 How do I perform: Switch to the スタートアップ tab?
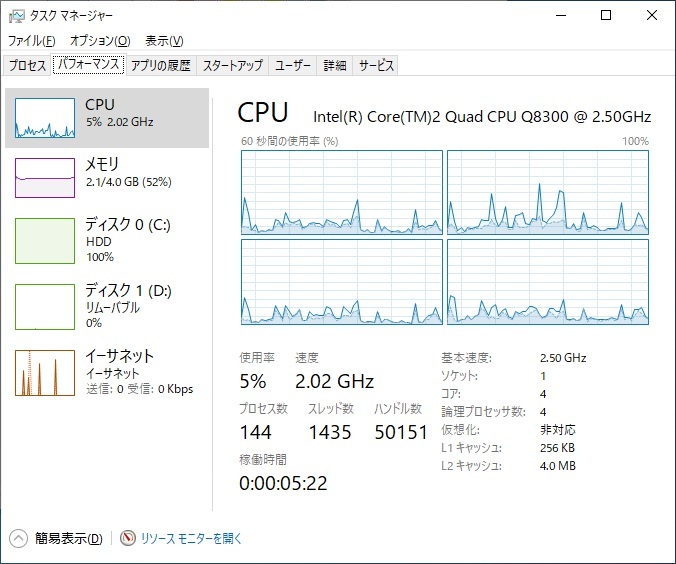(233, 66)
